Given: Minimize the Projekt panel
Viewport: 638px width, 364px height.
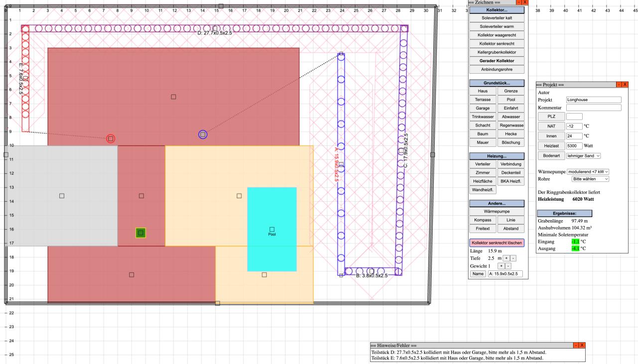Looking at the screenshot, I should tap(619, 85).
